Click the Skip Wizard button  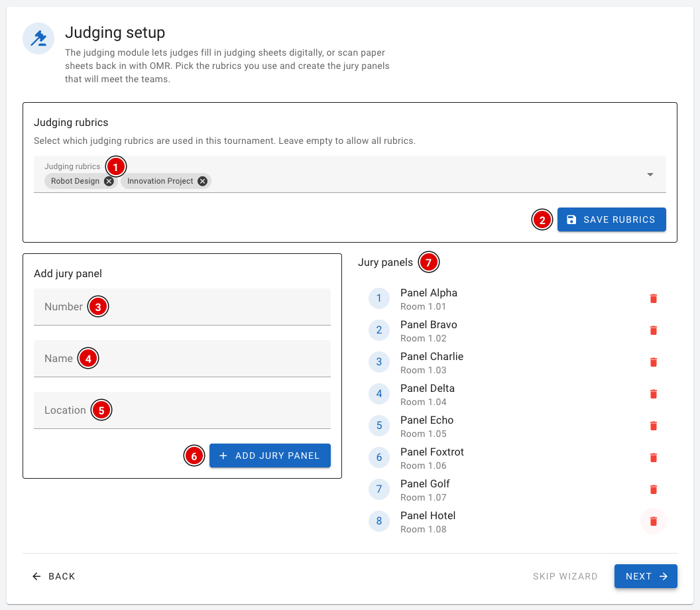[x=565, y=576]
